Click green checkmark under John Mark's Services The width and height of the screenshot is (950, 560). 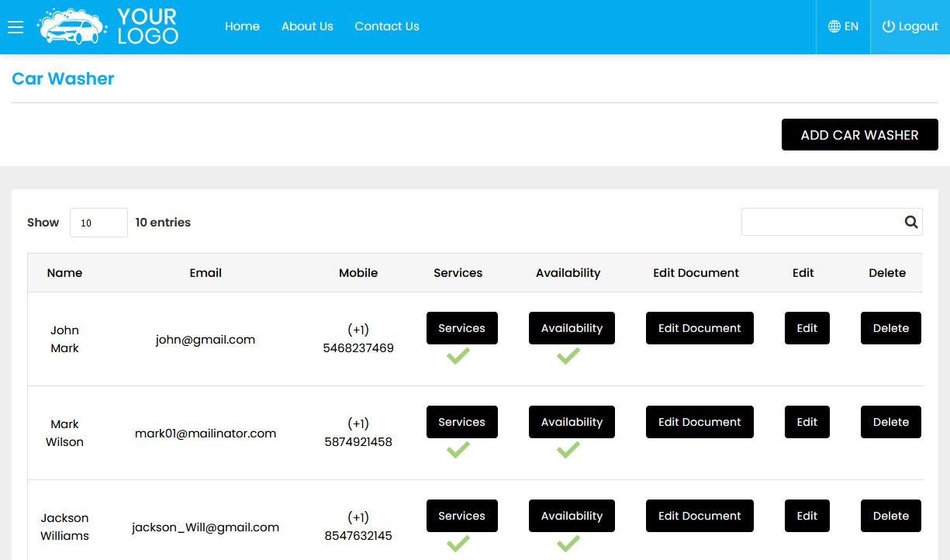458,356
